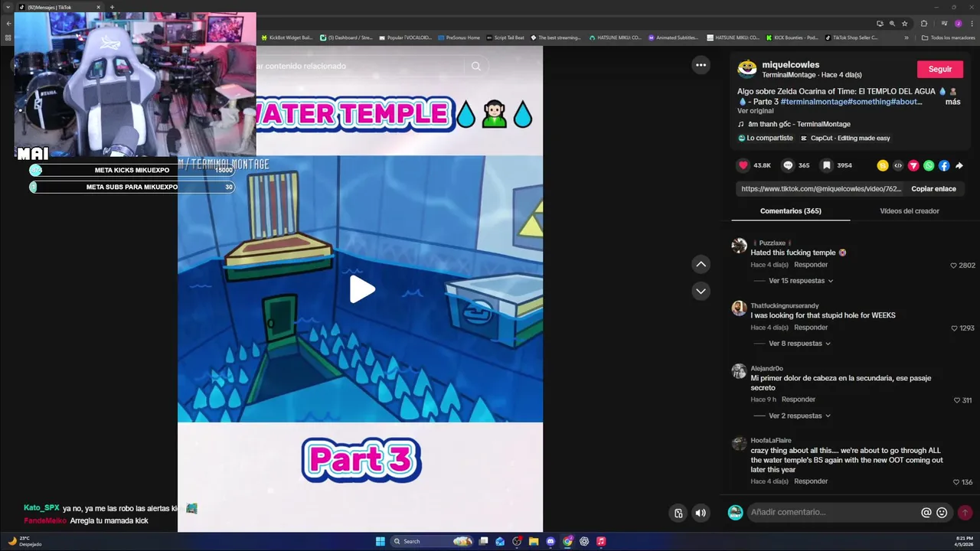Viewport: 980px width, 551px height.
Task: Share to WhatsApp
Action: (x=929, y=165)
